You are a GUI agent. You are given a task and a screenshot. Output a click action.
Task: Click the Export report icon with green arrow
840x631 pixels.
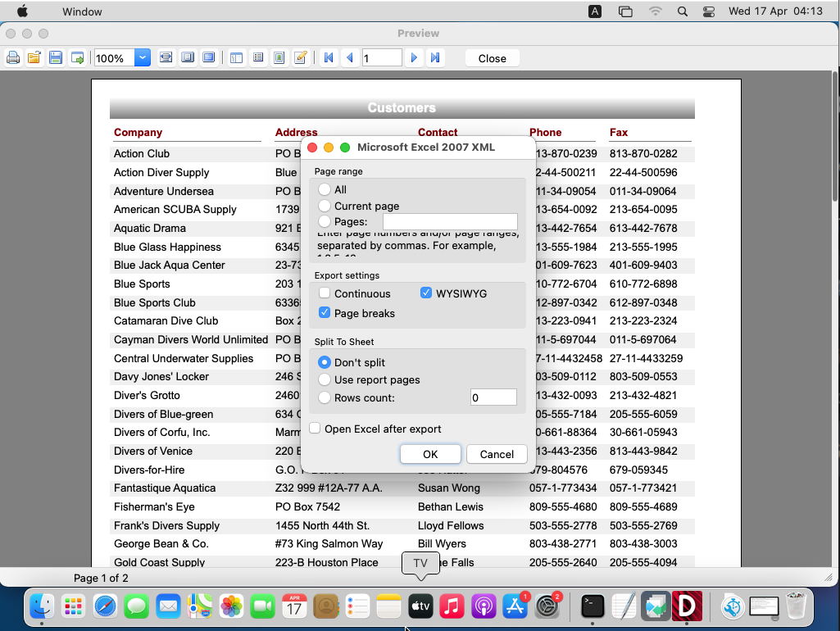pos(78,58)
